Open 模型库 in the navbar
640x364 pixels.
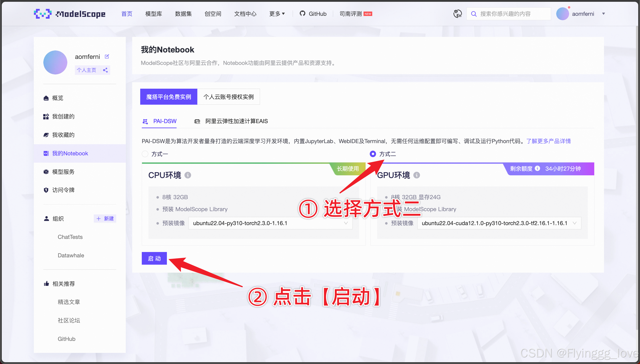pos(154,14)
